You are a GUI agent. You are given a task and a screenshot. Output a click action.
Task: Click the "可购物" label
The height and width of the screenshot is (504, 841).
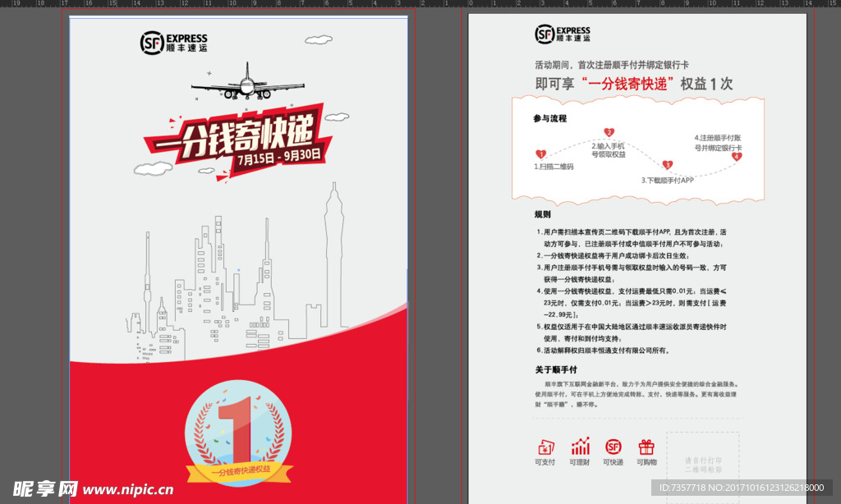coord(646,462)
